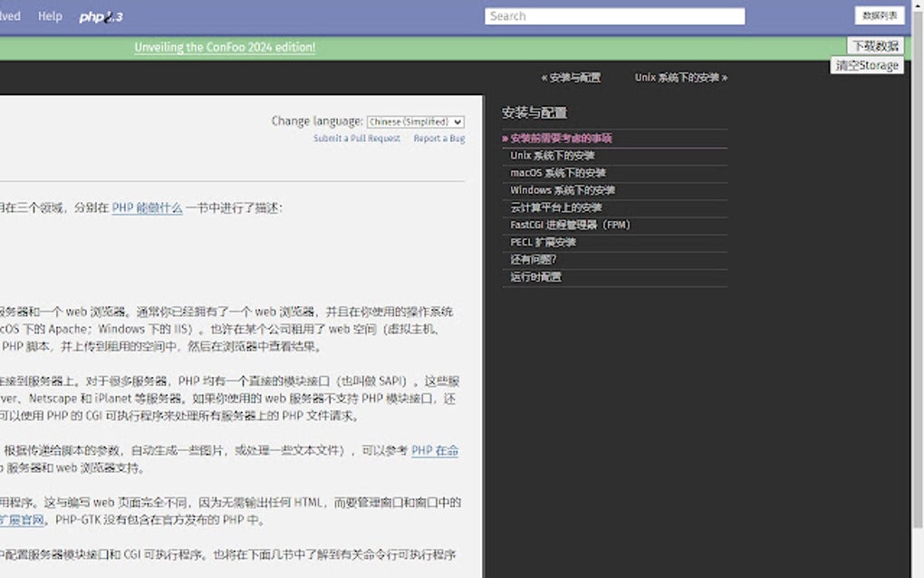Image resolution: width=924 pixels, height=578 pixels.
Task: Click the 清空Storage button
Action: (x=867, y=64)
